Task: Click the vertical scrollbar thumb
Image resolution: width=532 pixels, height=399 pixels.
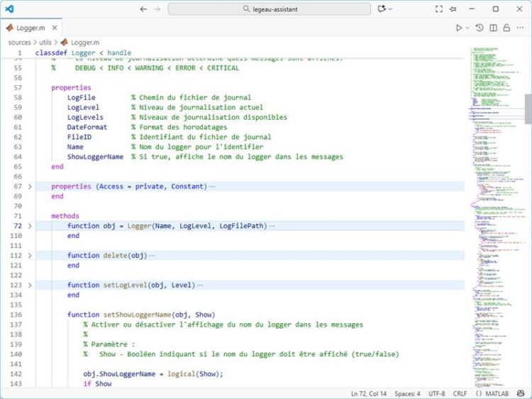Action: pyautogui.click(x=528, y=108)
